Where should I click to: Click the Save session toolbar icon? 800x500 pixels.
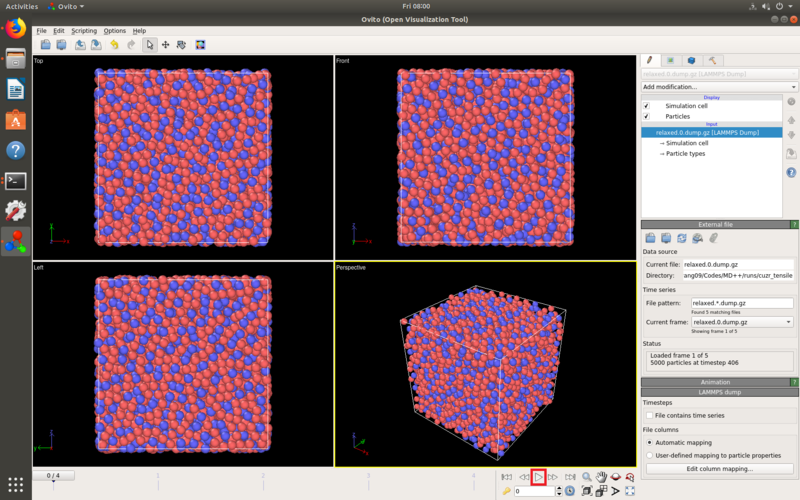61,45
